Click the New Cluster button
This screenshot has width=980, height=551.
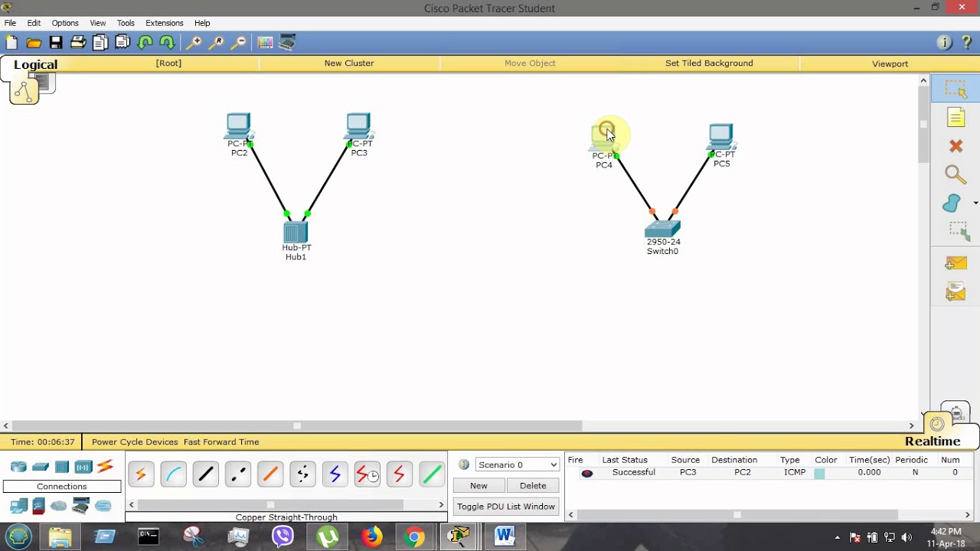[349, 64]
